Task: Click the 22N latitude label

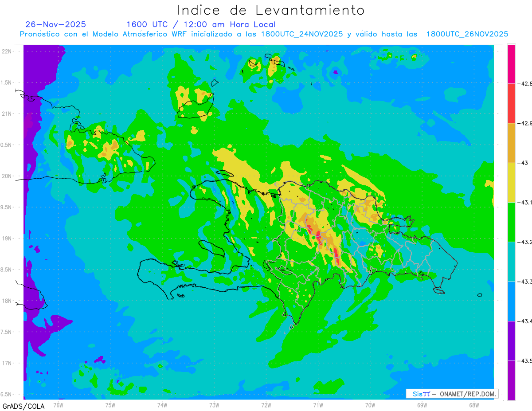Action: pos(7,51)
